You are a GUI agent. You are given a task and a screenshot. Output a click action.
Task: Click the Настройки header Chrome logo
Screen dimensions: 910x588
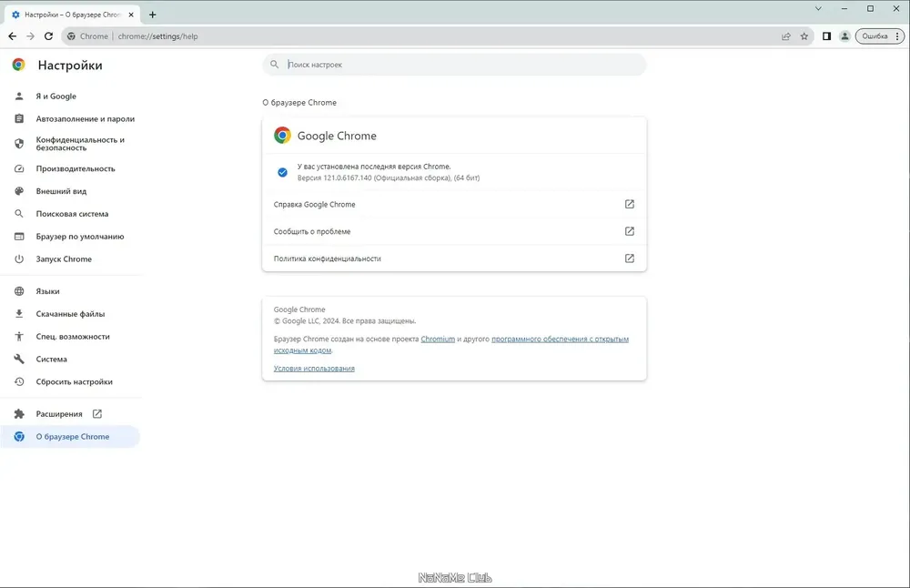pyautogui.click(x=18, y=65)
